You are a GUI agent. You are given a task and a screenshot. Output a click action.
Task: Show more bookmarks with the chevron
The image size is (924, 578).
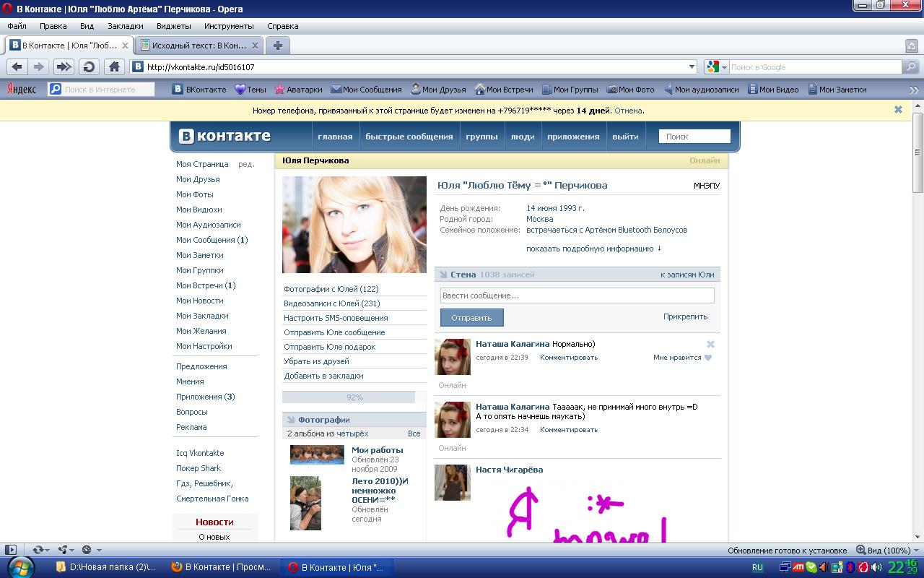(x=913, y=90)
